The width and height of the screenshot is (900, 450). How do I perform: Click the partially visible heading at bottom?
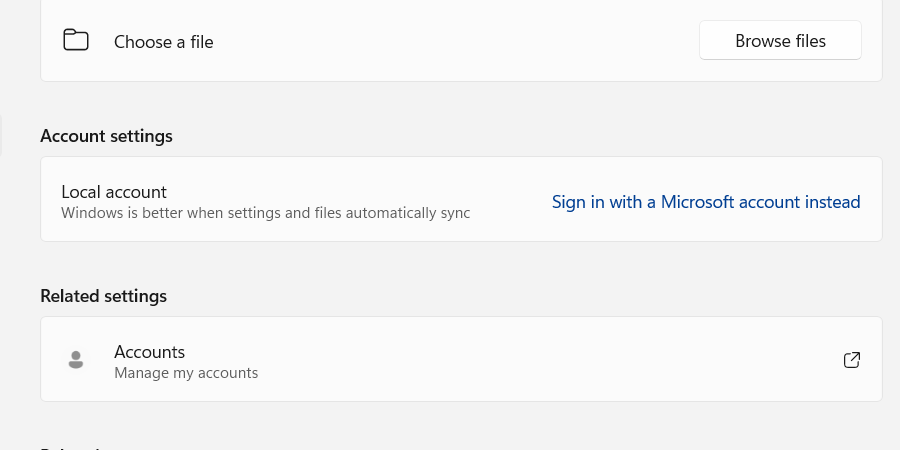pyautogui.click(x=70, y=447)
